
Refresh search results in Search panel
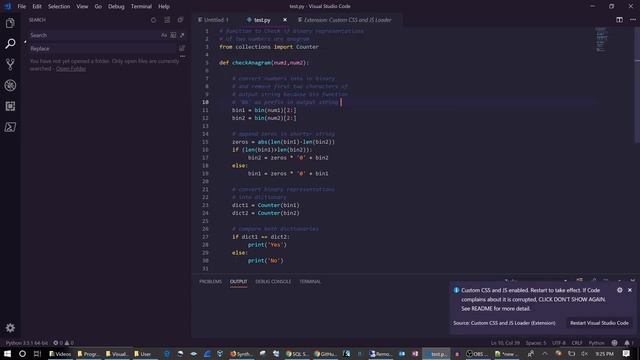pyautogui.click(x=153, y=20)
